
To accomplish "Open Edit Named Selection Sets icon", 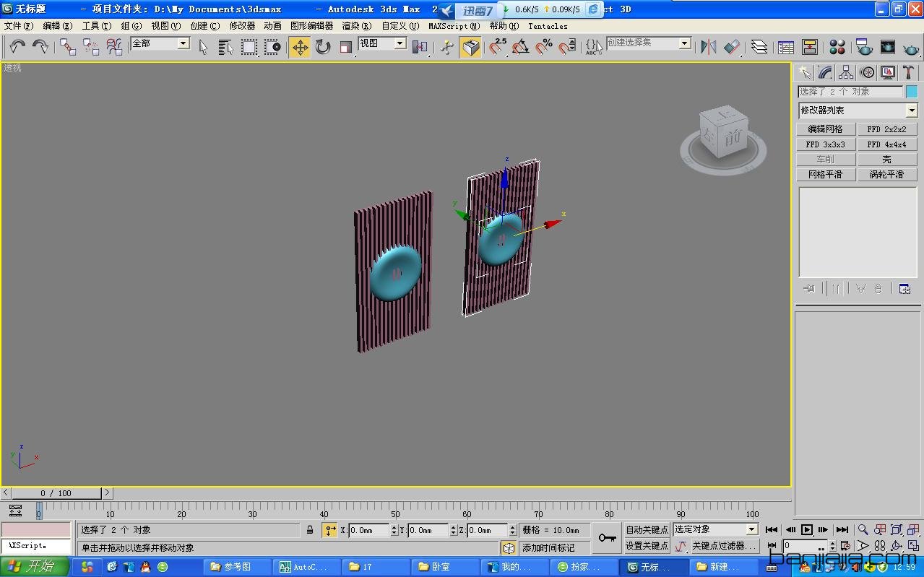I will 595,47.
